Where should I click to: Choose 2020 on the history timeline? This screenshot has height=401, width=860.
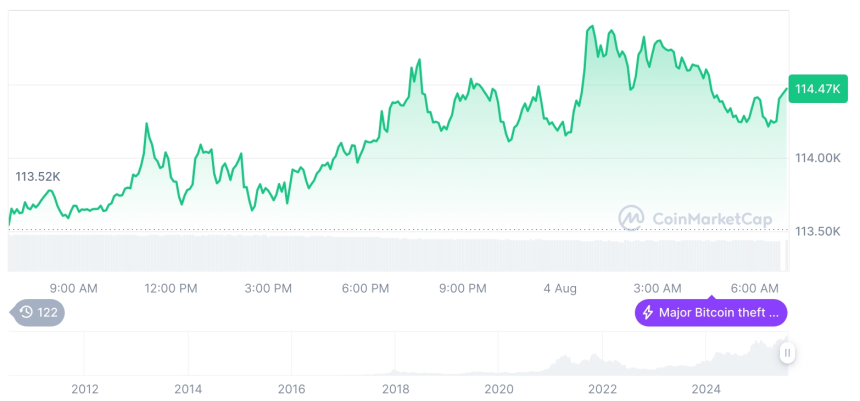pyautogui.click(x=498, y=388)
